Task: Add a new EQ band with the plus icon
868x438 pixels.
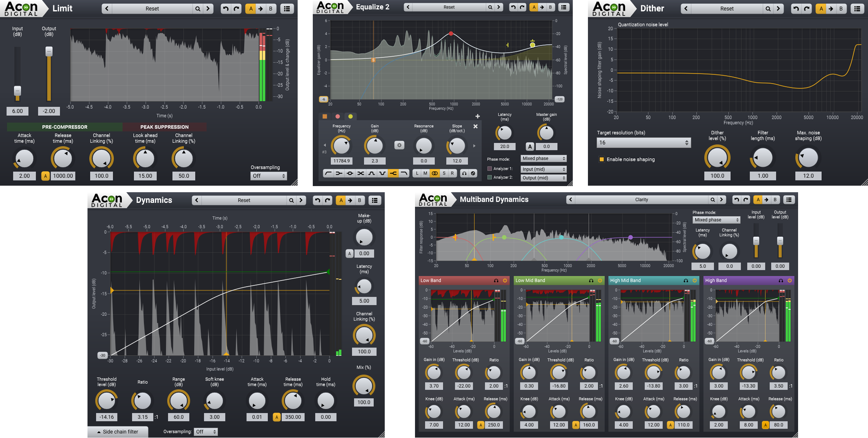Action: pos(478,117)
